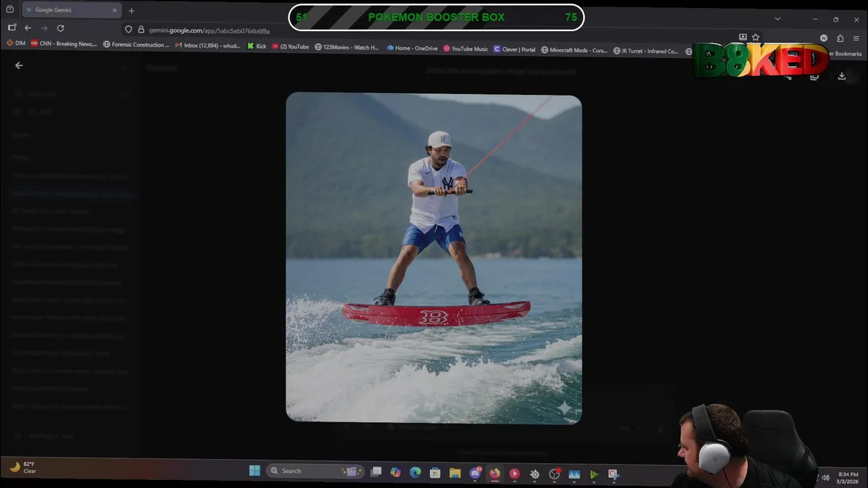Open the DIM bookmark
The width and height of the screenshot is (868, 488).
click(16, 43)
